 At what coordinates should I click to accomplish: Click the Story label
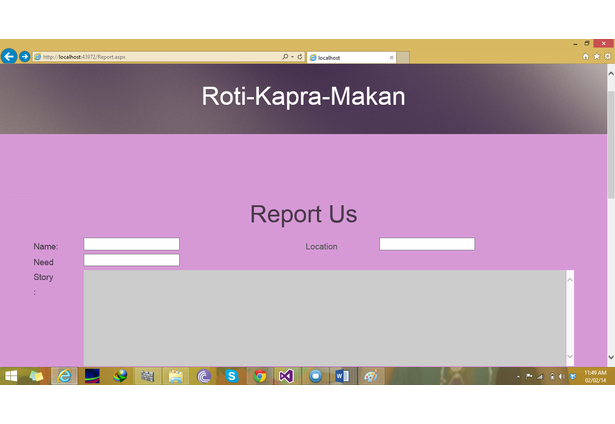point(43,277)
